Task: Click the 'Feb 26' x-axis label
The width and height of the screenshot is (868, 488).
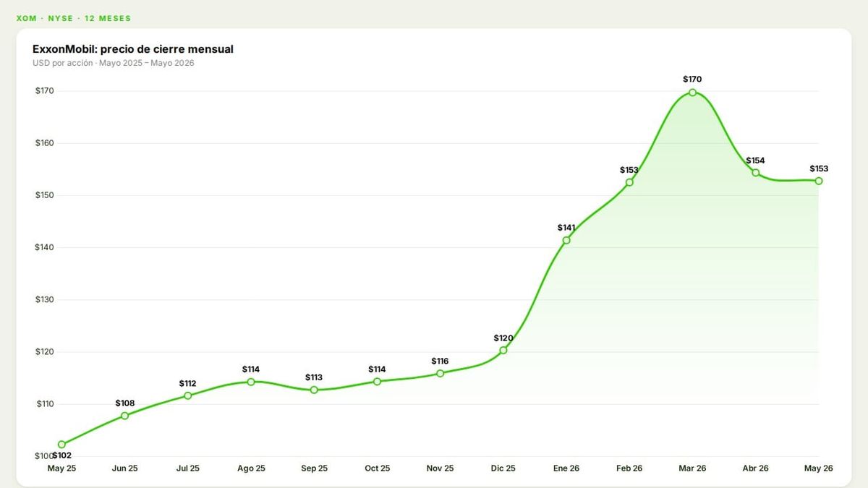Action: click(629, 468)
